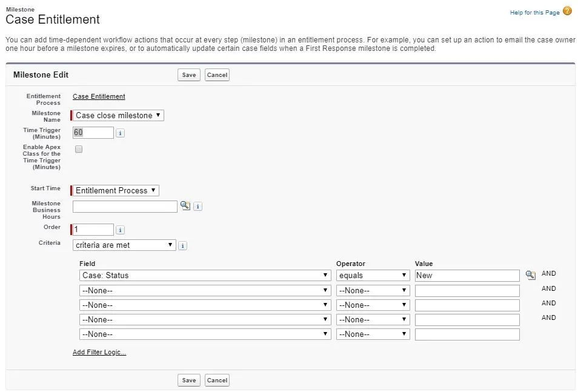578x392 pixels.
Task: Click the orange help question mark icon
Action: click(567, 12)
